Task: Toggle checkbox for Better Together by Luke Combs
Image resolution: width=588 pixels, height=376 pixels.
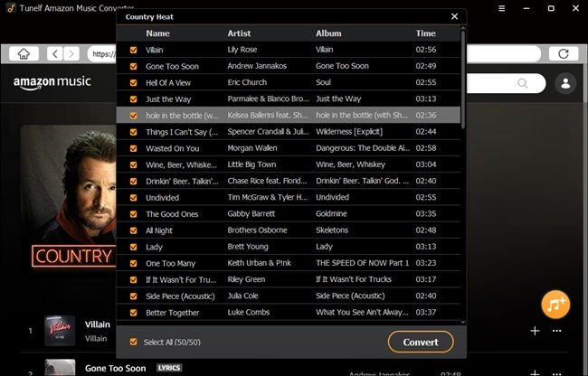Action: click(x=134, y=312)
